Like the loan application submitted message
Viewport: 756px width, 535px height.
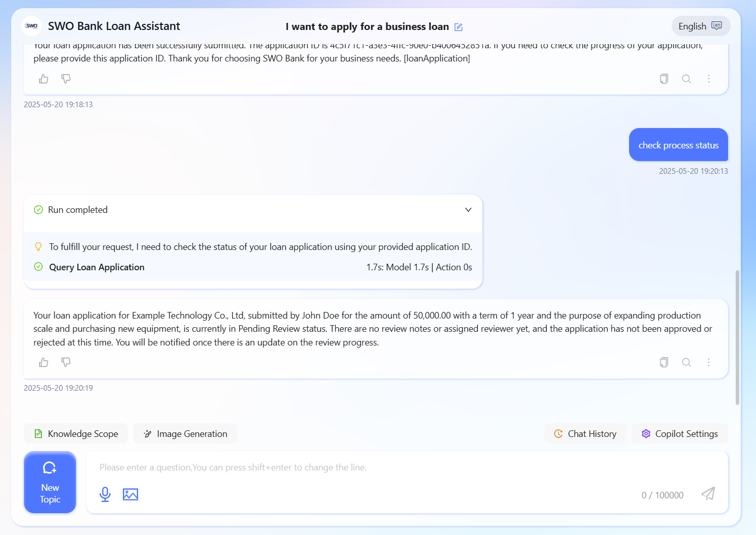coord(44,79)
